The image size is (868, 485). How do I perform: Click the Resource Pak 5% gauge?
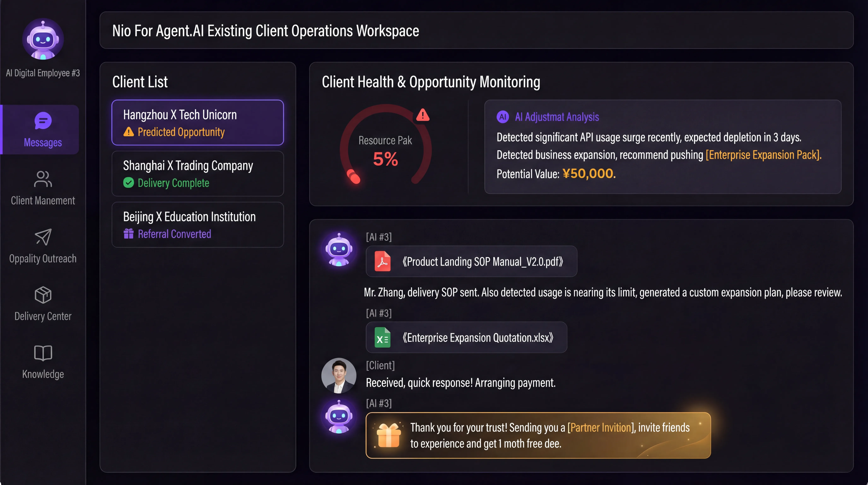point(385,151)
